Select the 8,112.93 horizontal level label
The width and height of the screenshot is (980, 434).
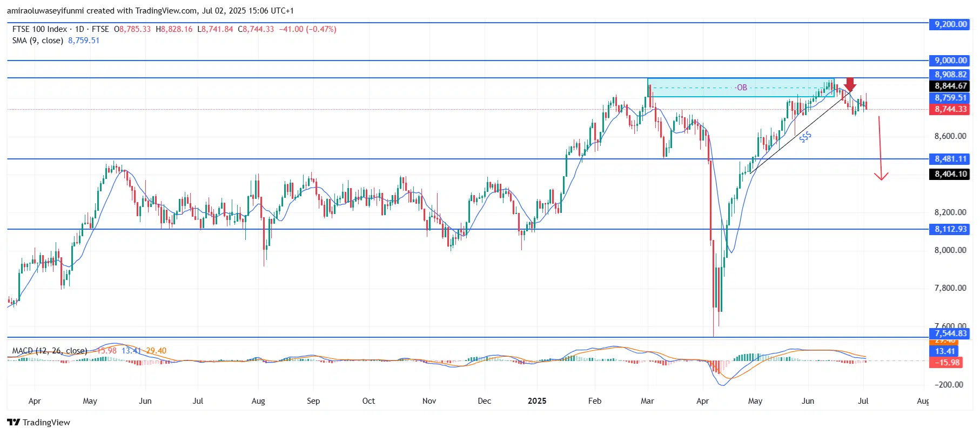[x=950, y=229]
